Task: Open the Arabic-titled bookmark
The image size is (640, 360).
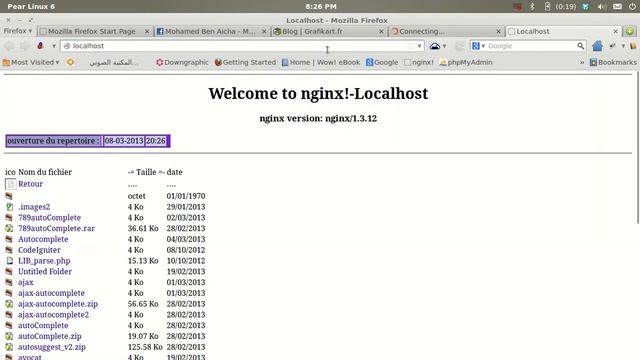Action: click(113, 62)
